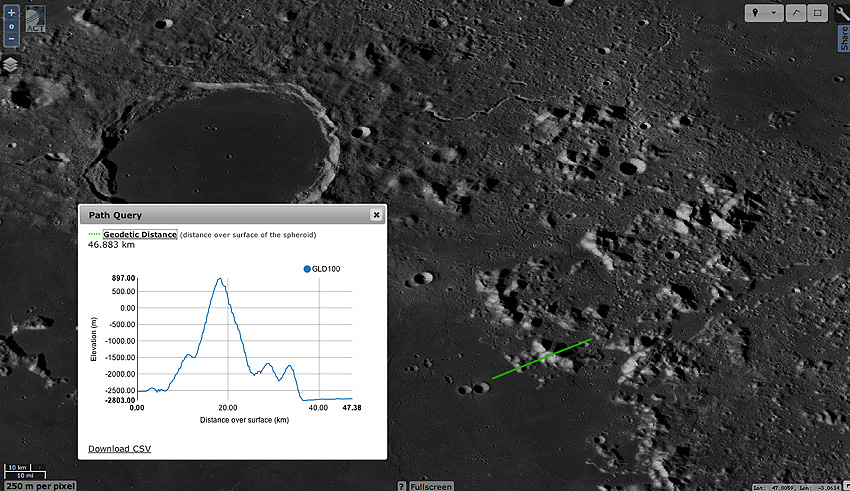850x491 pixels.
Task: Click the Fullscreen button
Action: (x=430, y=486)
